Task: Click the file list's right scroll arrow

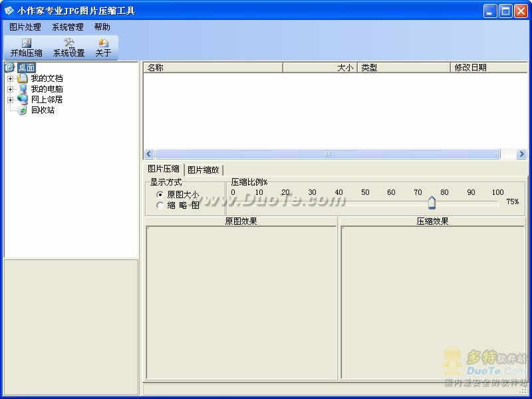Action: (x=521, y=154)
